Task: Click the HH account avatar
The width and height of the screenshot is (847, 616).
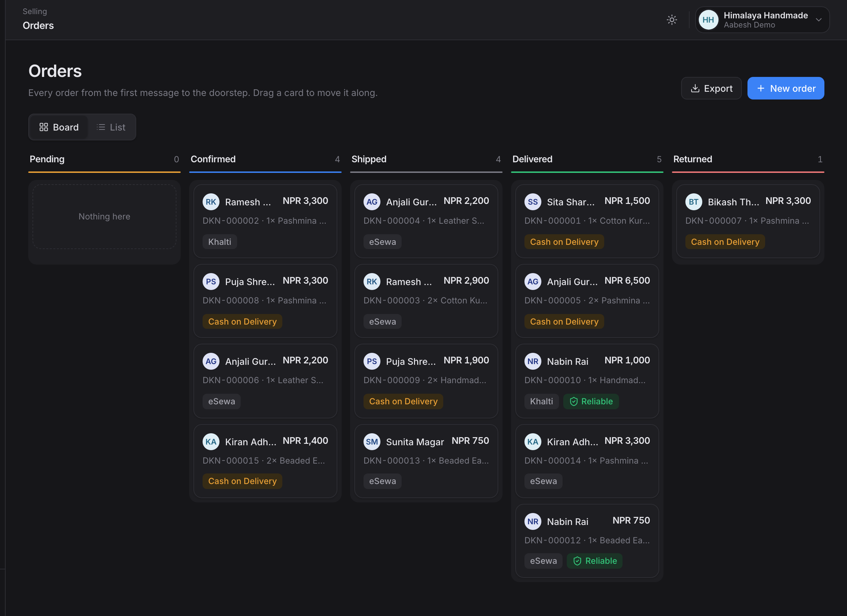Action: [708, 20]
